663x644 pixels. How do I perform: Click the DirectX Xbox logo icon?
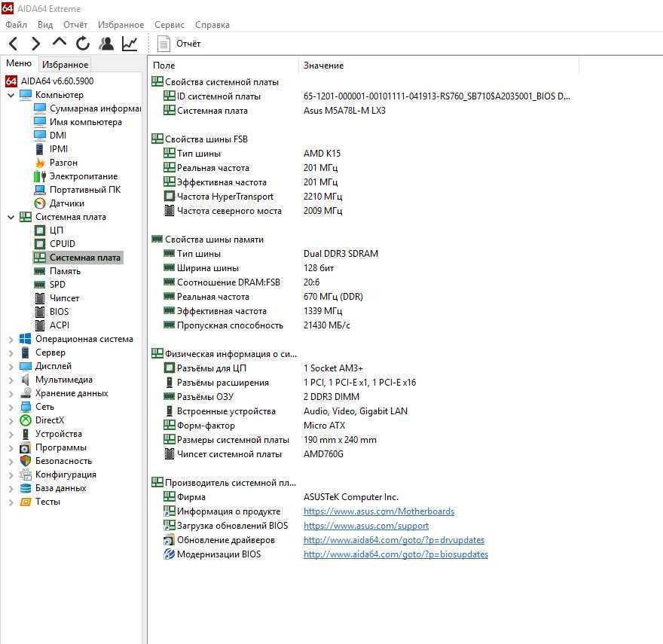pyautogui.click(x=26, y=420)
